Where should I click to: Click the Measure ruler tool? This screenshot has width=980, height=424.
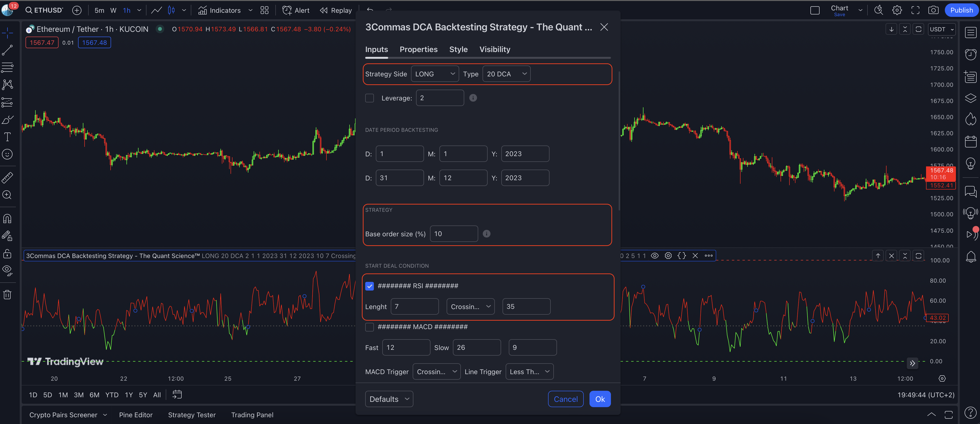pos(7,177)
